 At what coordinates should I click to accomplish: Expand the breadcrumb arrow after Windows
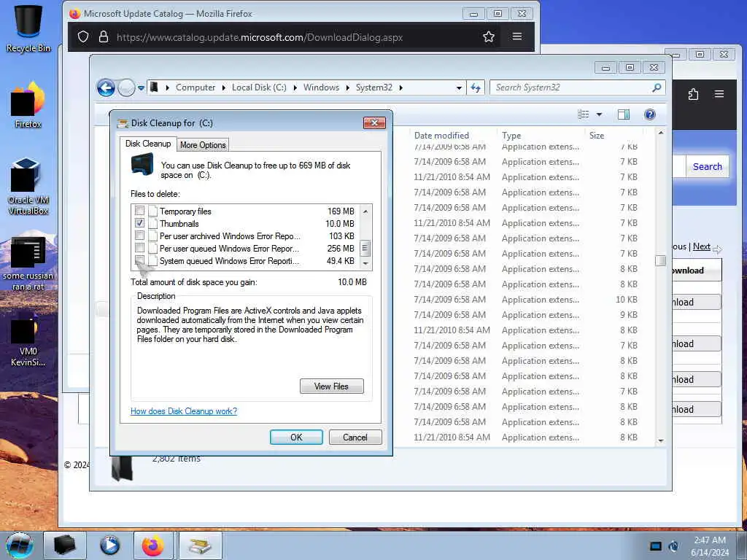coord(347,87)
